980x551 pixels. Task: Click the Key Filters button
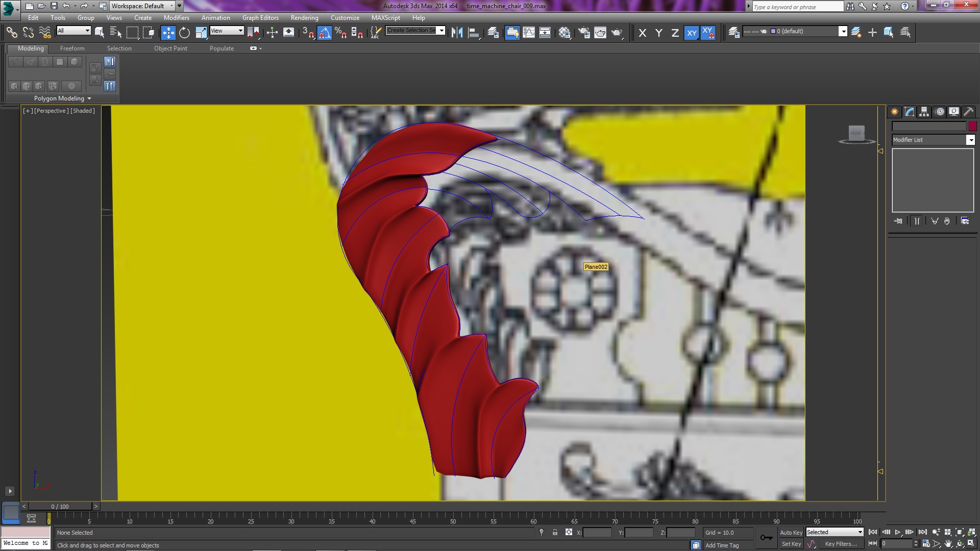840,544
